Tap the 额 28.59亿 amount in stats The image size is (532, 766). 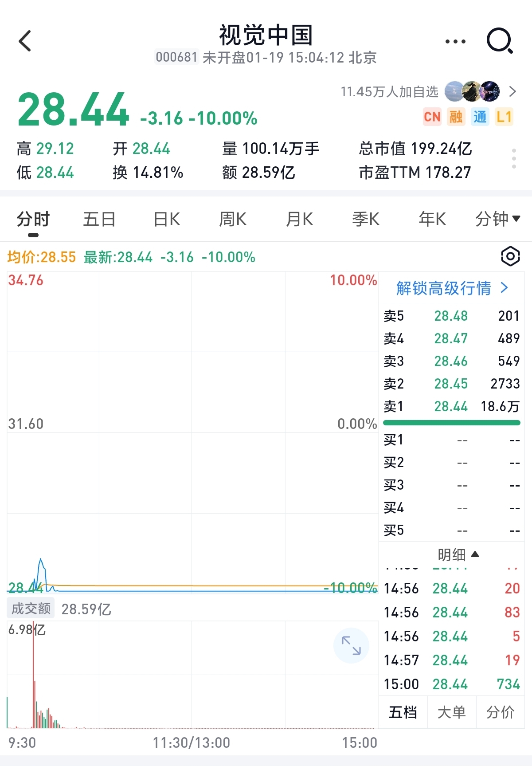tap(258, 173)
